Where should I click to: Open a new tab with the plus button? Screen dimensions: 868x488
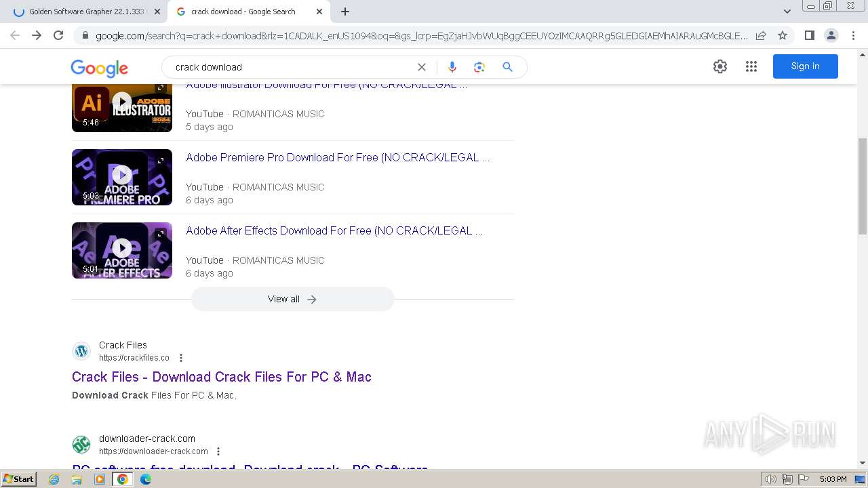(345, 12)
